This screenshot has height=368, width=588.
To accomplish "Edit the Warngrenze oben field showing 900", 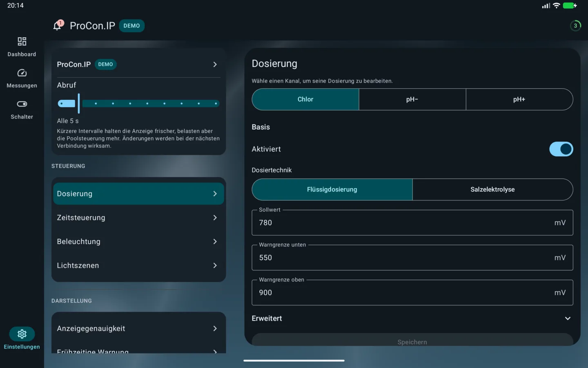I will point(412,292).
